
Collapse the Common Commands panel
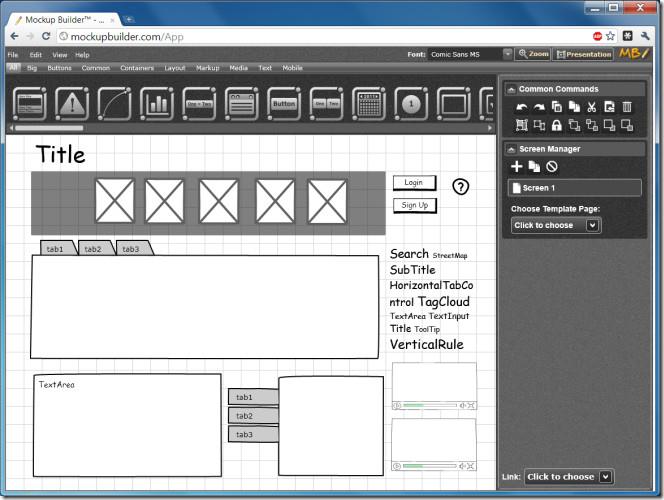pos(510,89)
